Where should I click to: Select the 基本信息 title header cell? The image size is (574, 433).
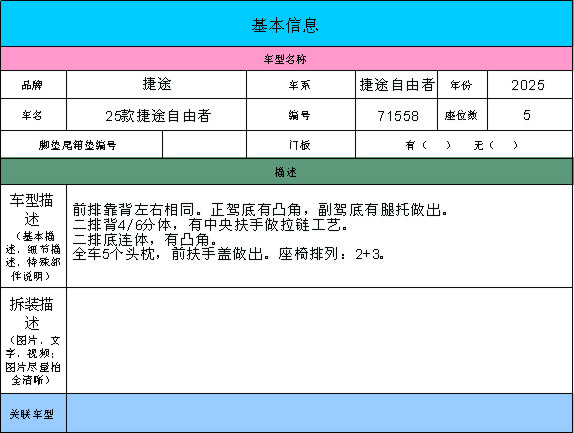pos(286,23)
